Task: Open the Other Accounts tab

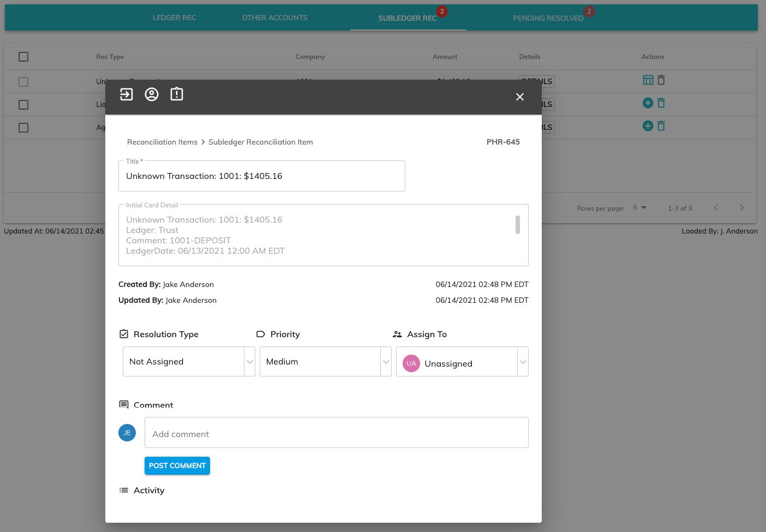Action: click(x=275, y=18)
